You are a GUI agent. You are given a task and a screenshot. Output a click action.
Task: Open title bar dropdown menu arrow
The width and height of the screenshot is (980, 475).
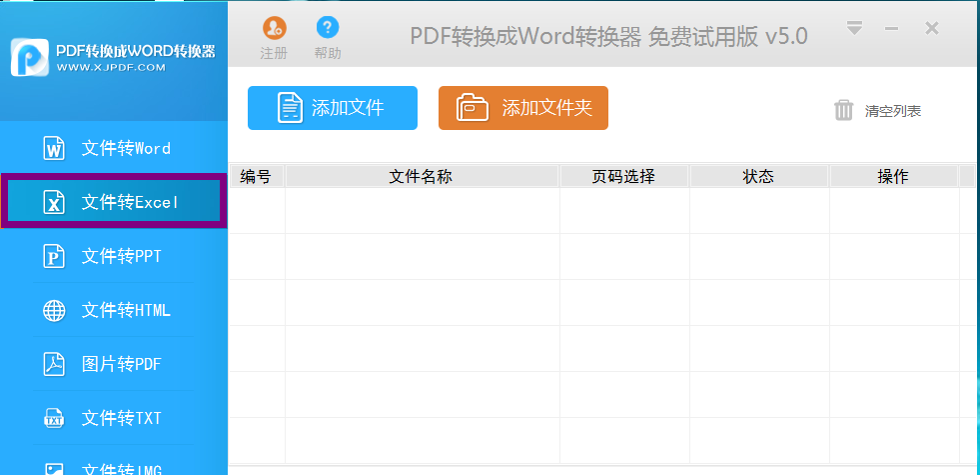coord(854,28)
